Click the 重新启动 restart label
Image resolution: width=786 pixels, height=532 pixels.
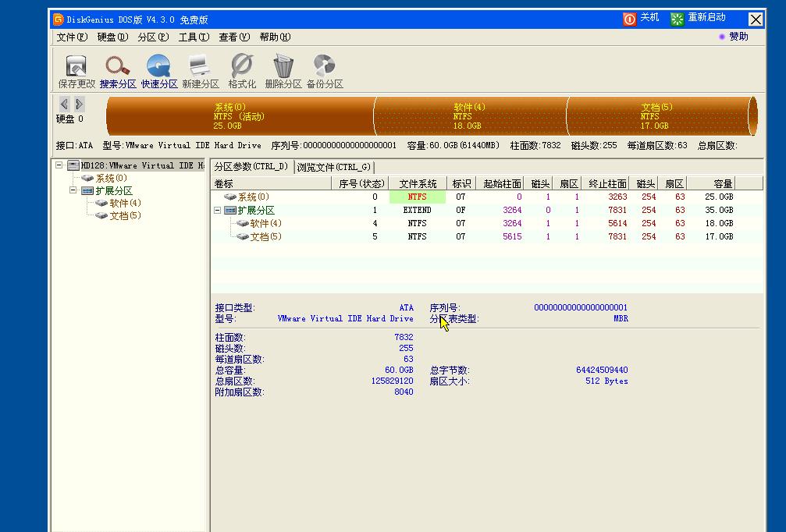707,17
